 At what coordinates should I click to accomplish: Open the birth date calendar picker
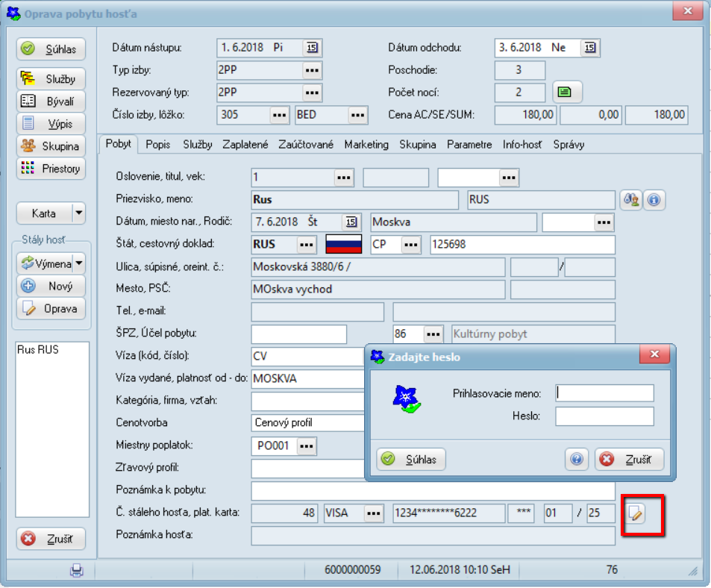pos(350,222)
